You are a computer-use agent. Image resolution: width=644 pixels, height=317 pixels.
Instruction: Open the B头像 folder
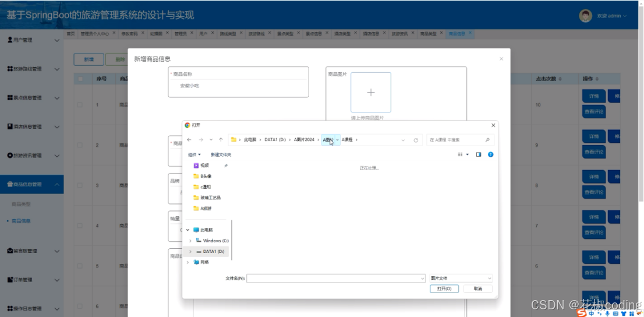[x=203, y=176]
